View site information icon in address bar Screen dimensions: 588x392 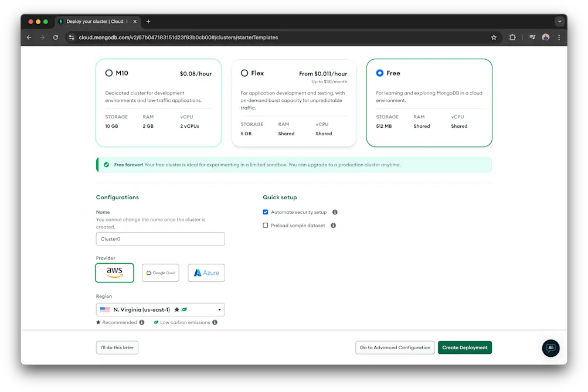[72, 38]
